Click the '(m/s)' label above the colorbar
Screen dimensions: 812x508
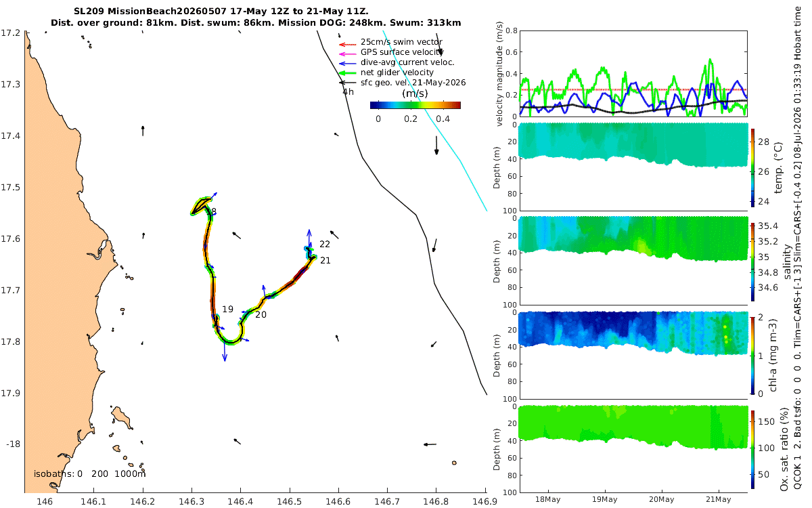click(413, 93)
